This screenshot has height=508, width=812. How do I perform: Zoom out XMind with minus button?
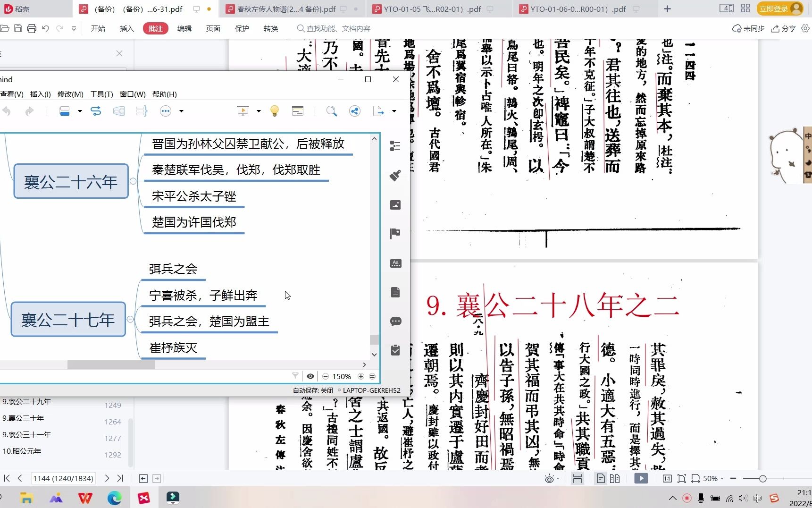point(326,376)
